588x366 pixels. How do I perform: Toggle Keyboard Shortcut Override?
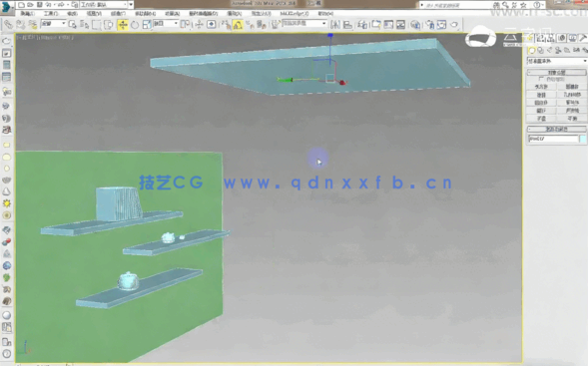pos(212,25)
